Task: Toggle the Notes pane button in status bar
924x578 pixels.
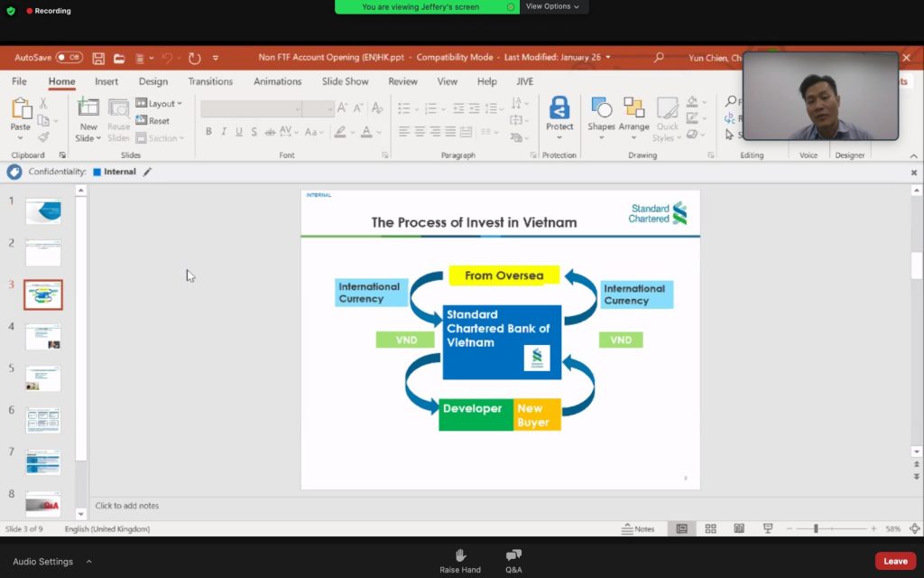Action: 638,529
